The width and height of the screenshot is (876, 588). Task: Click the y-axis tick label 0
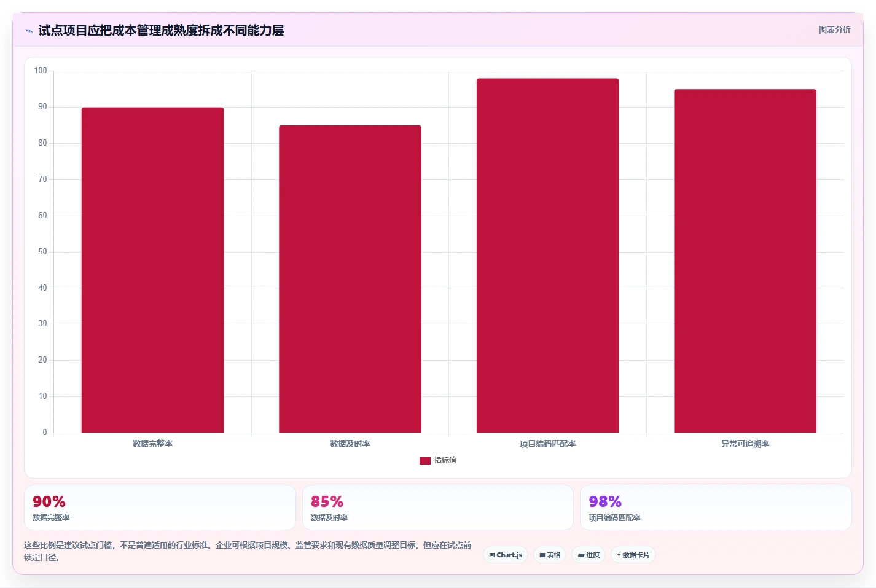tap(45, 433)
